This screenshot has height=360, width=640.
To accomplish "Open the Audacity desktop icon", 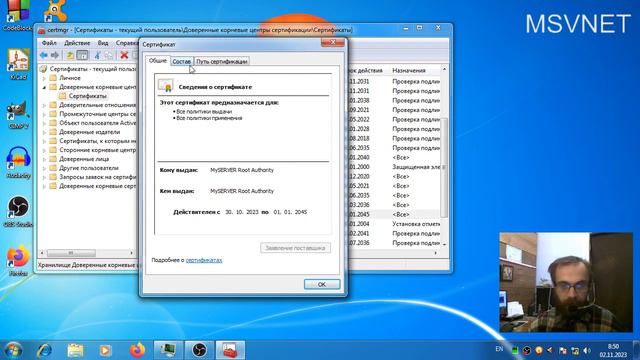I will click(18, 162).
